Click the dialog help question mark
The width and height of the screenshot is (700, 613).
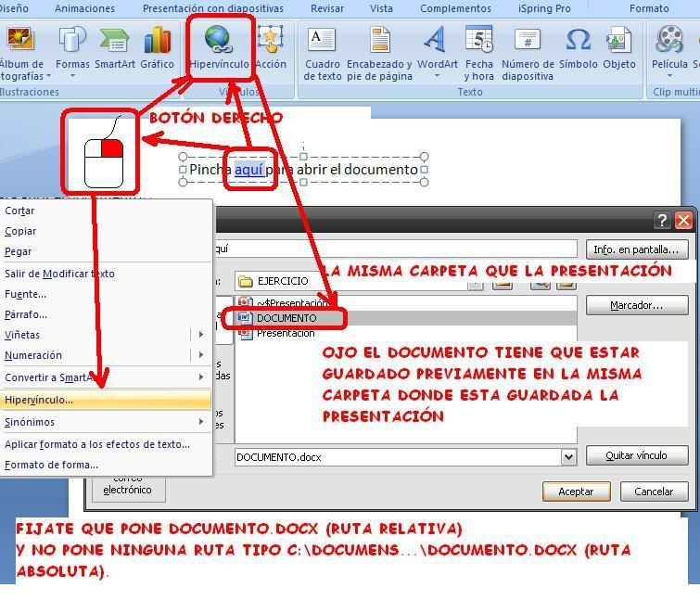click(662, 220)
